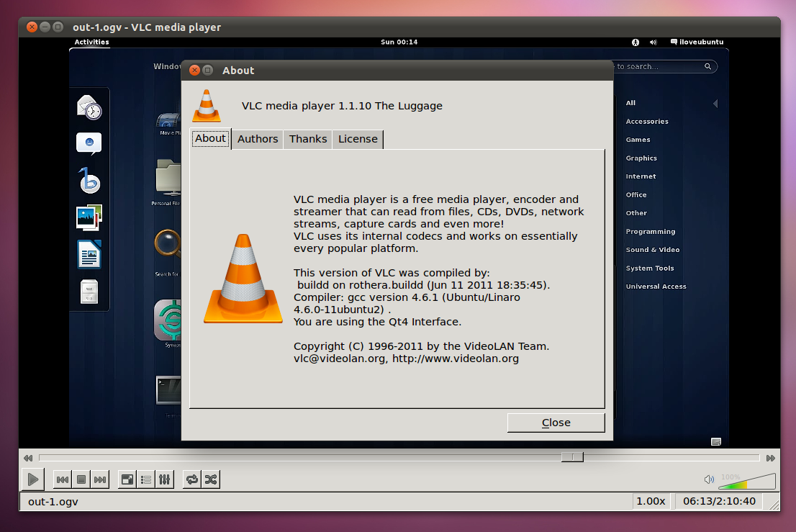The height and width of the screenshot is (532, 796).
Task: Toggle loop repeat mode
Action: pos(192,479)
